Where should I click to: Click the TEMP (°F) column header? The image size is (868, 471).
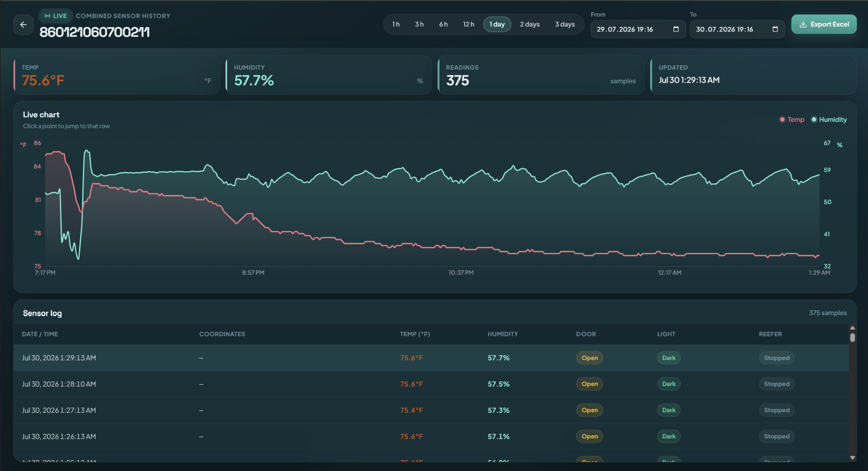tap(415, 334)
